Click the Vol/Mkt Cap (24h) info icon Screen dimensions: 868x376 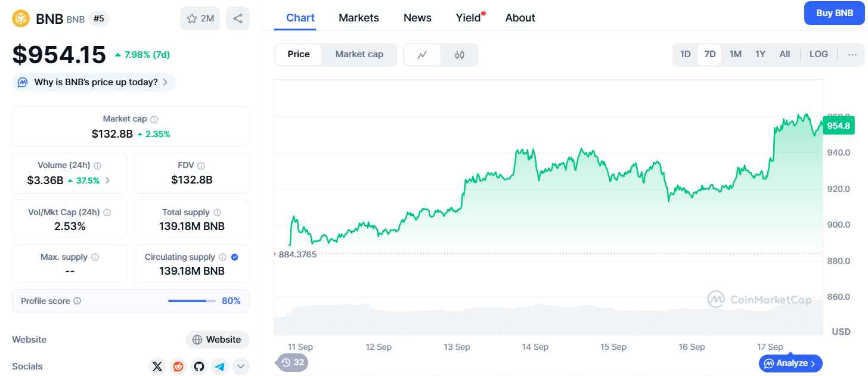point(107,212)
